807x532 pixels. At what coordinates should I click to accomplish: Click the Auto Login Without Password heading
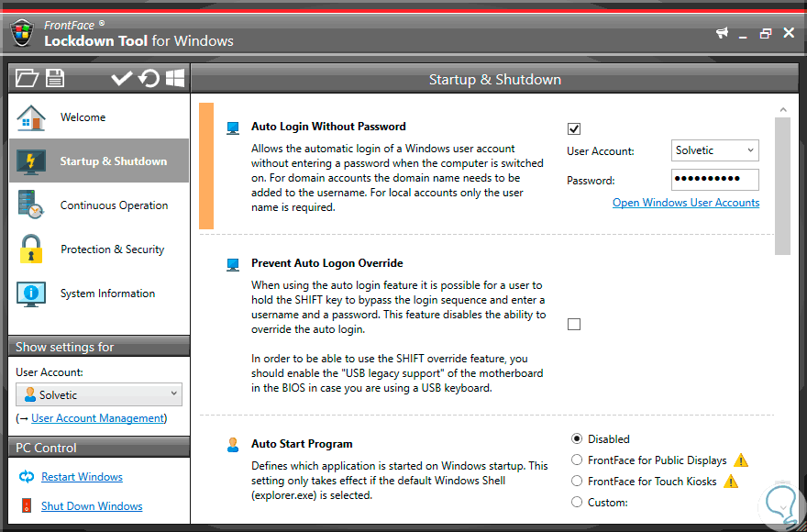coord(328,127)
